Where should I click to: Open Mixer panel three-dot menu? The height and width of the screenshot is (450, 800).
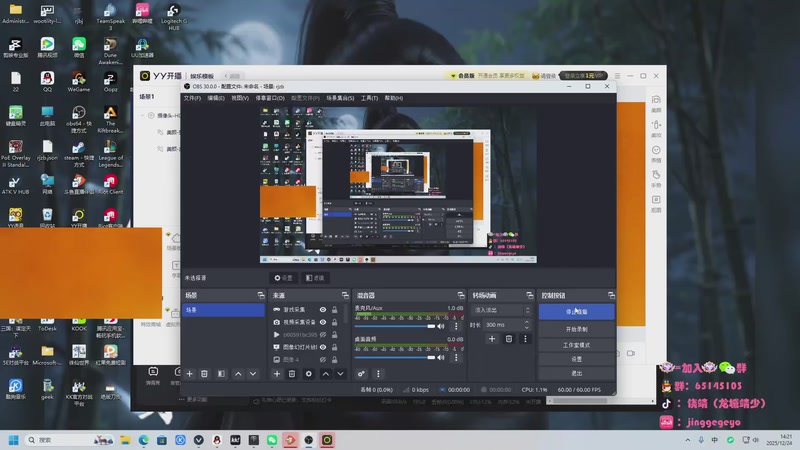pyautogui.click(x=378, y=374)
